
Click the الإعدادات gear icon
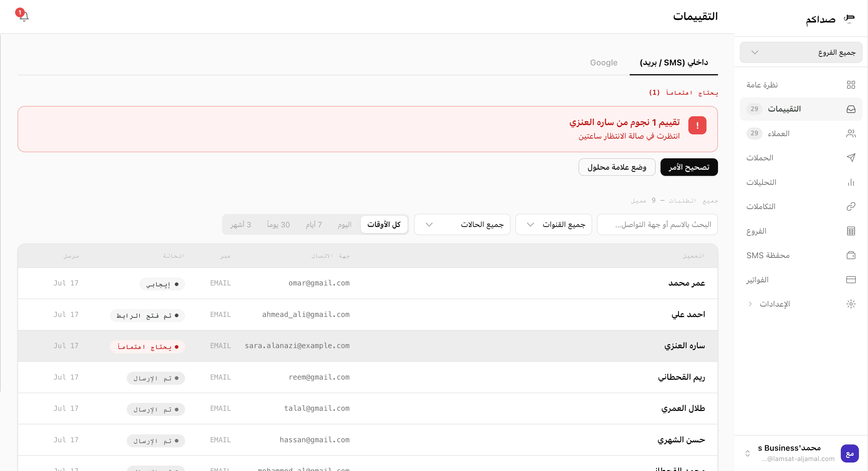click(851, 304)
